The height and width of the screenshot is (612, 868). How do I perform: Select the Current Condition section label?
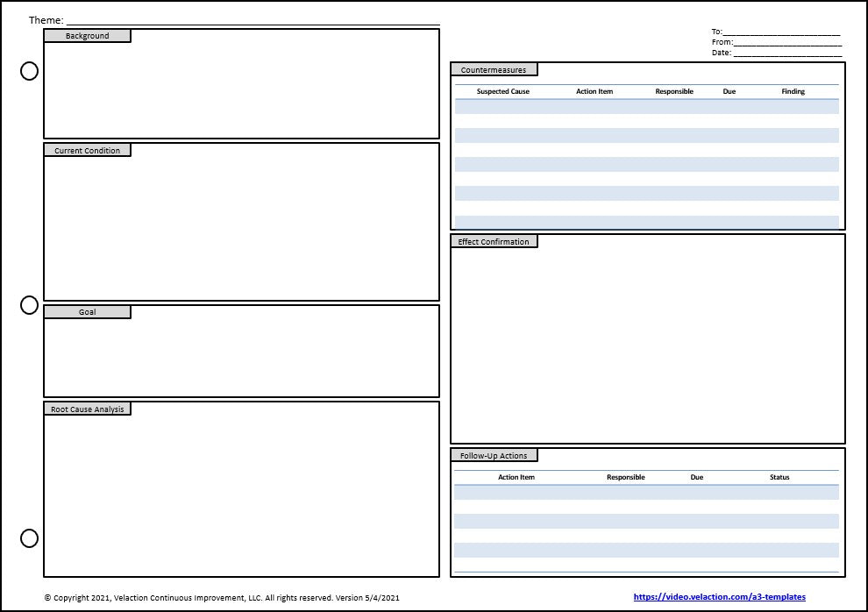(x=88, y=151)
